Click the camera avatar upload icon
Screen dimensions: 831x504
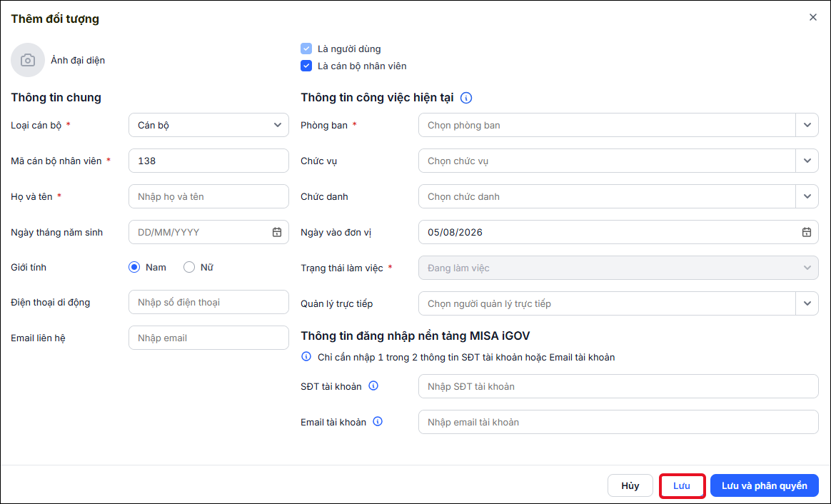click(x=28, y=60)
